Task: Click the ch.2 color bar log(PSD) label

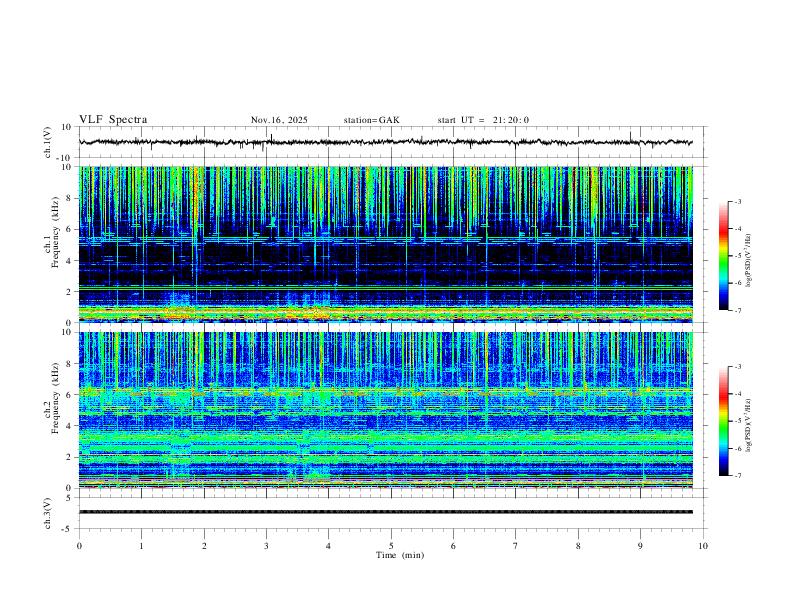Action: pyautogui.click(x=749, y=426)
